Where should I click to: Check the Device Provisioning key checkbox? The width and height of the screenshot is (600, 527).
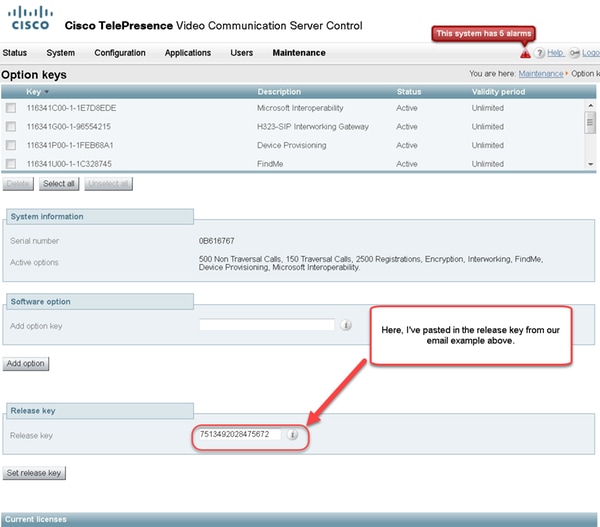click(11, 145)
